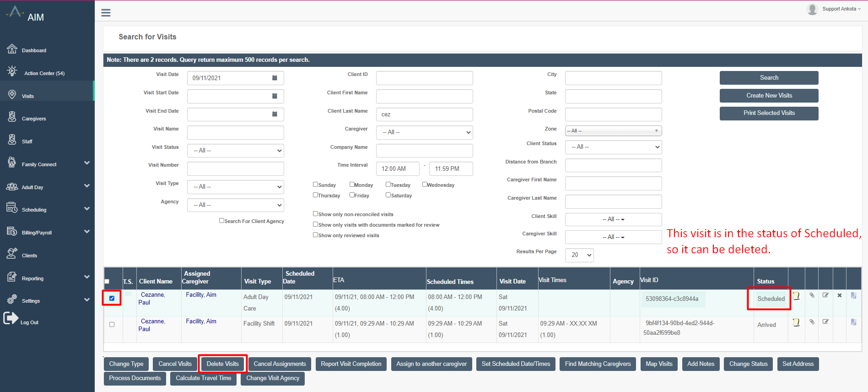Click the Find Matching Caregivers button
Viewport: 868px width, 392px height.
pos(598,364)
